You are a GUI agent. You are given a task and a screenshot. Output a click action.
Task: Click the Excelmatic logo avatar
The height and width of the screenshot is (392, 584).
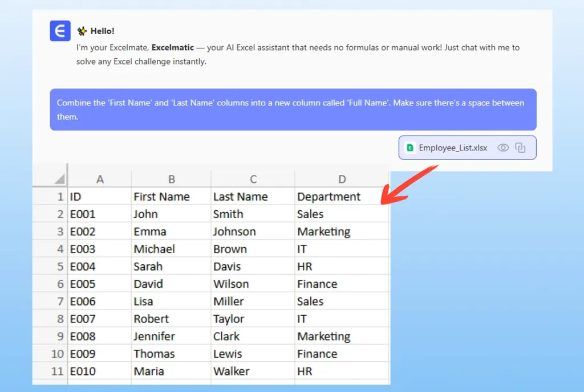(x=60, y=31)
